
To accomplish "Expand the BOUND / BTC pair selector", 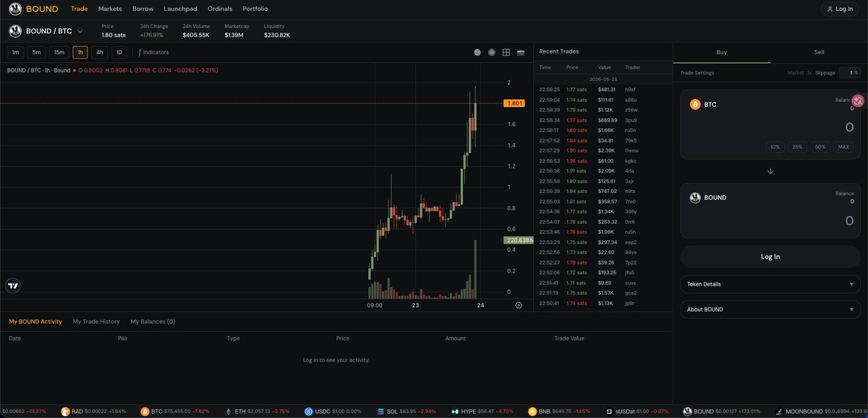I will tap(47, 31).
